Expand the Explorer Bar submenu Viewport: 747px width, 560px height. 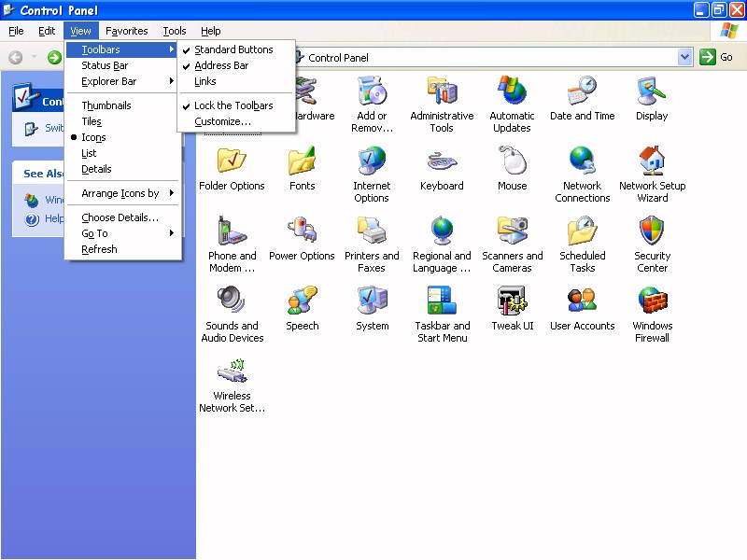[x=123, y=81]
